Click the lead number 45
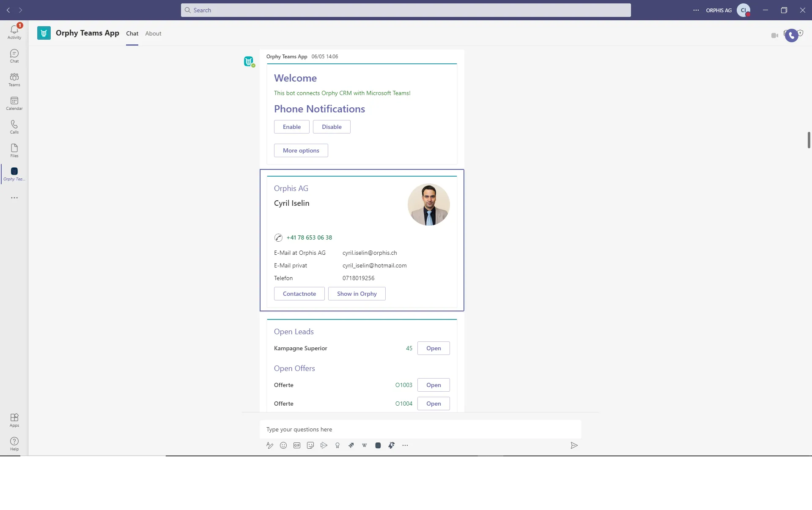Screen dimensions: 812x510 (409, 348)
